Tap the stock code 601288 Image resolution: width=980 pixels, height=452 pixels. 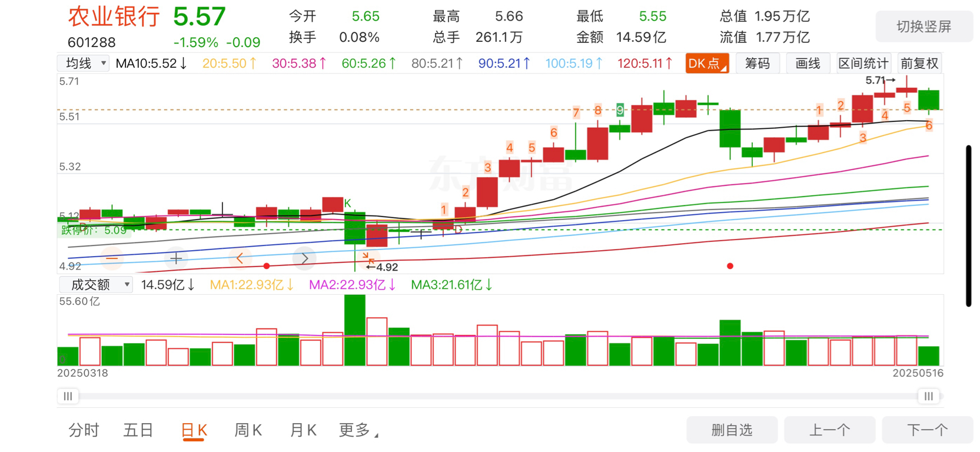point(92,42)
